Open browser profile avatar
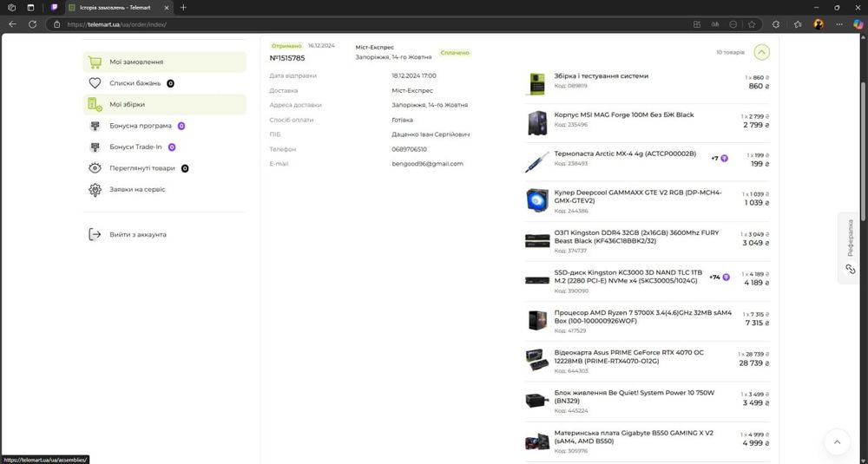Screen dimensions: 868x464 (x=819, y=24)
